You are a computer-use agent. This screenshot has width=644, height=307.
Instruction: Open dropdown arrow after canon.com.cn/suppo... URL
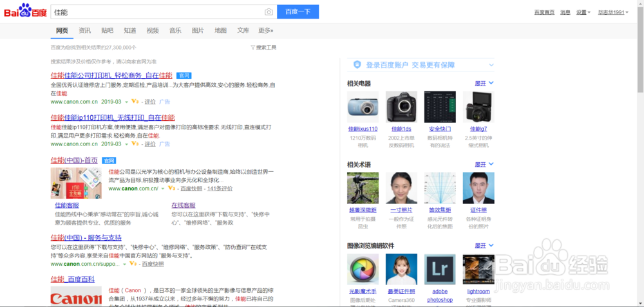[x=124, y=264]
